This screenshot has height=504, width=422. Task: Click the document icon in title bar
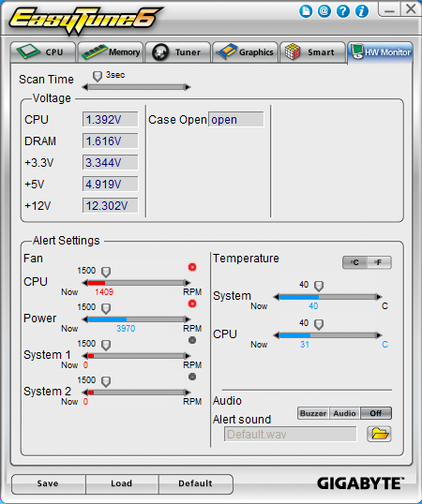click(x=306, y=11)
